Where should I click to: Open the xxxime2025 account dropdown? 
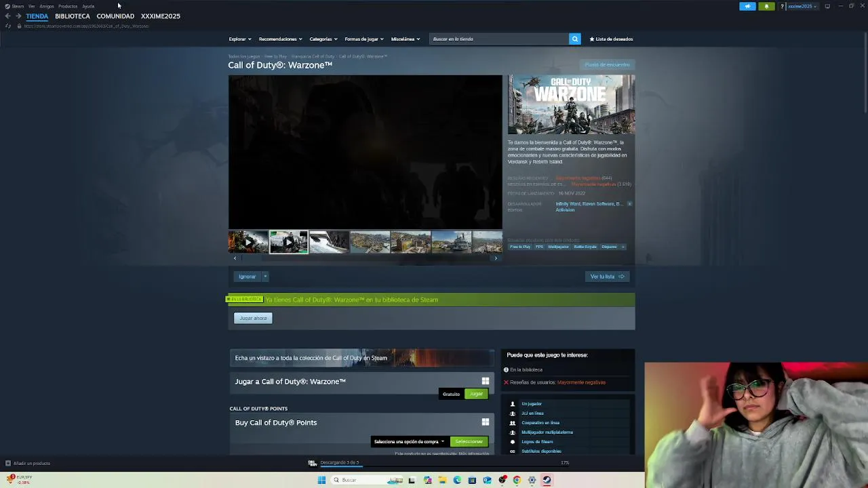[x=802, y=6]
